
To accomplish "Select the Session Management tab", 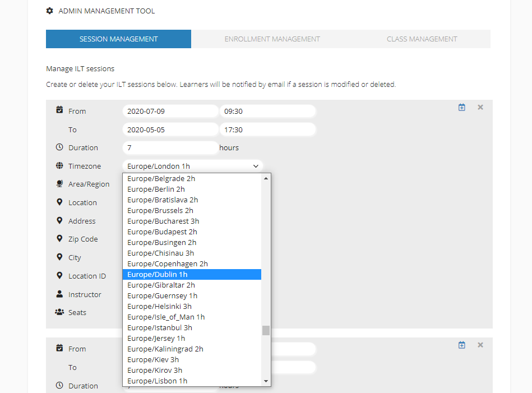I will coord(118,39).
